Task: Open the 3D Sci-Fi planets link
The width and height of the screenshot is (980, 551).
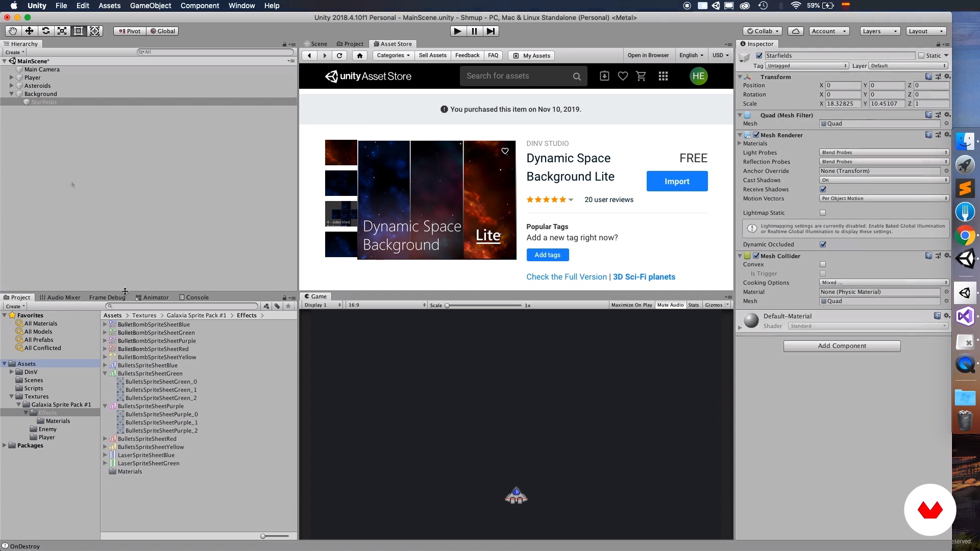Action: point(644,277)
